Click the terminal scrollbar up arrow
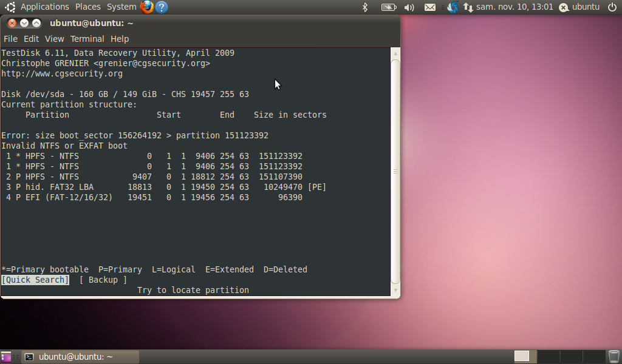Viewport: 622px width, 364px height. pyautogui.click(x=395, y=53)
